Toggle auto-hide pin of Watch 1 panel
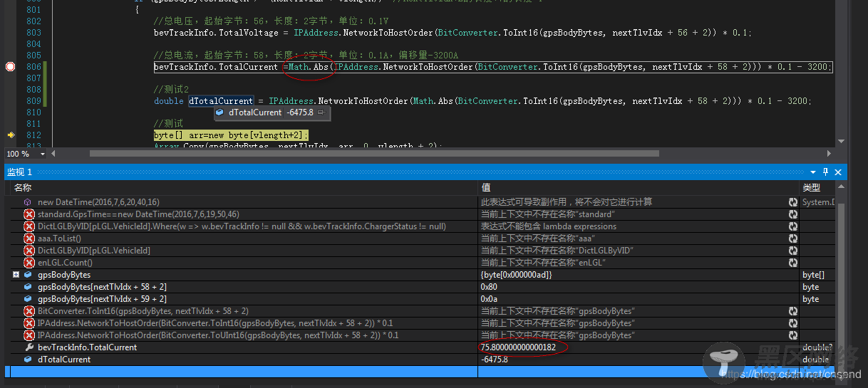This screenshot has width=868, height=388. tap(826, 172)
